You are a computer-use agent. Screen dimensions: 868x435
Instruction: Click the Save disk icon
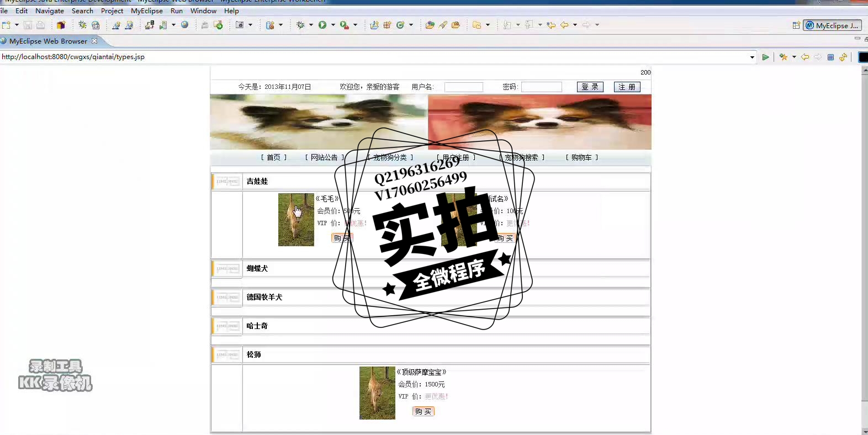tap(28, 25)
